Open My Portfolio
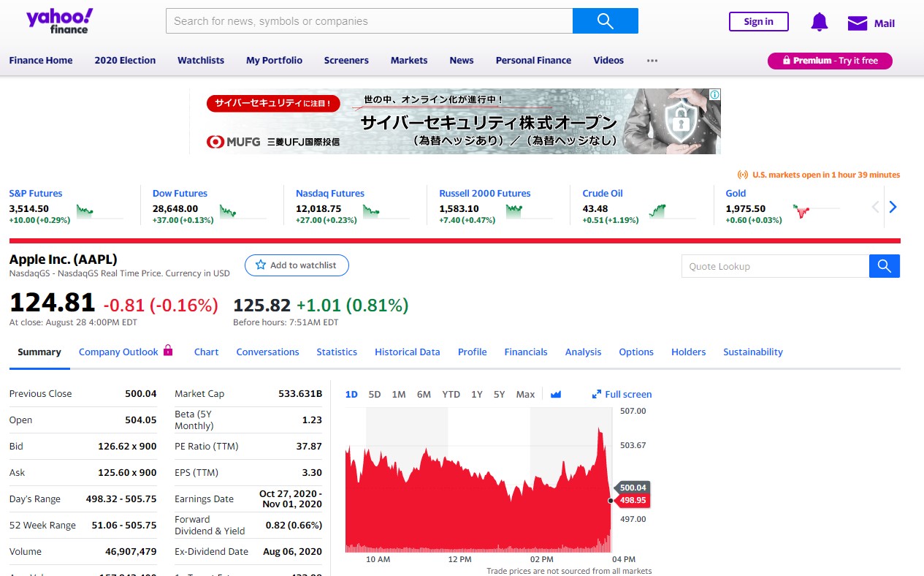Image resolution: width=924 pixels, height=576 pixels. [274, 61]
